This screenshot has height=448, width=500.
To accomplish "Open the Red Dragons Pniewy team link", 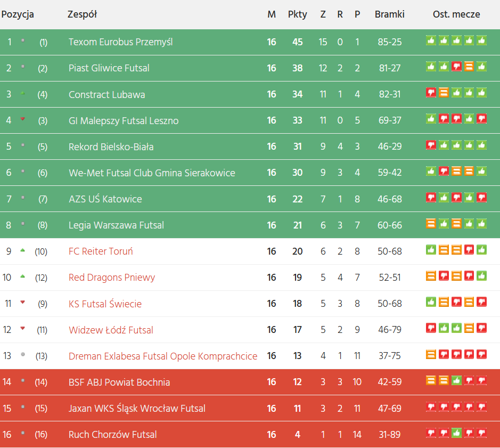I will 112,277.
